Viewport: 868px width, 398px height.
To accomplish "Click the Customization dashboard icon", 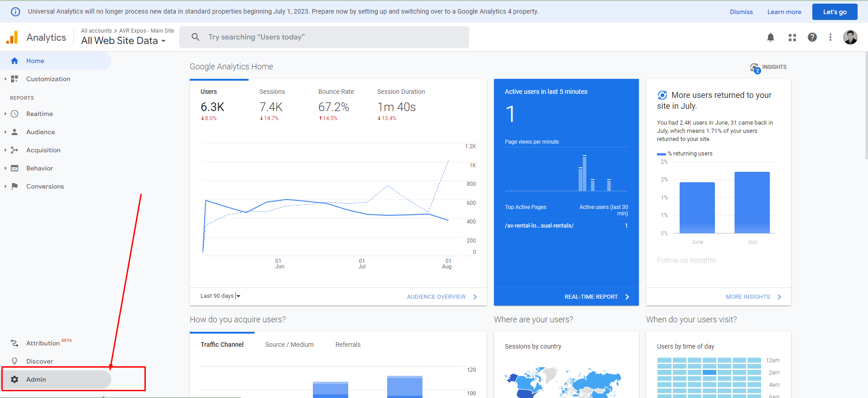I will click(14, 79).
